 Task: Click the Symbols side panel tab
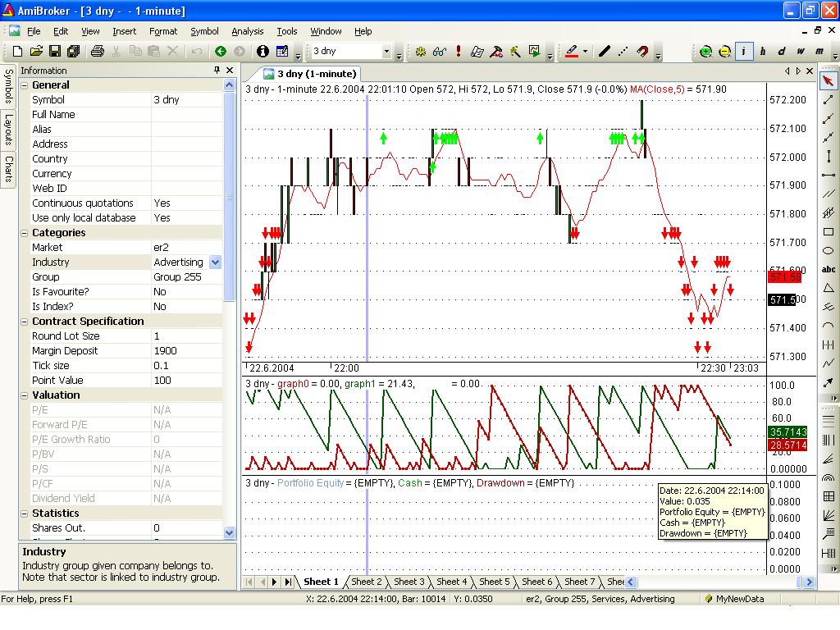[x=8, y=86]
